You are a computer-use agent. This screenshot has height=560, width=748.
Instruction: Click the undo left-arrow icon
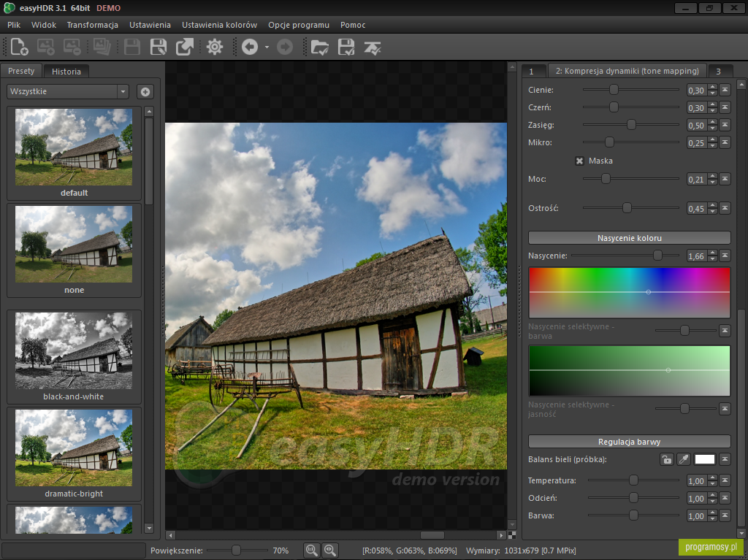[x=250, y=47]
